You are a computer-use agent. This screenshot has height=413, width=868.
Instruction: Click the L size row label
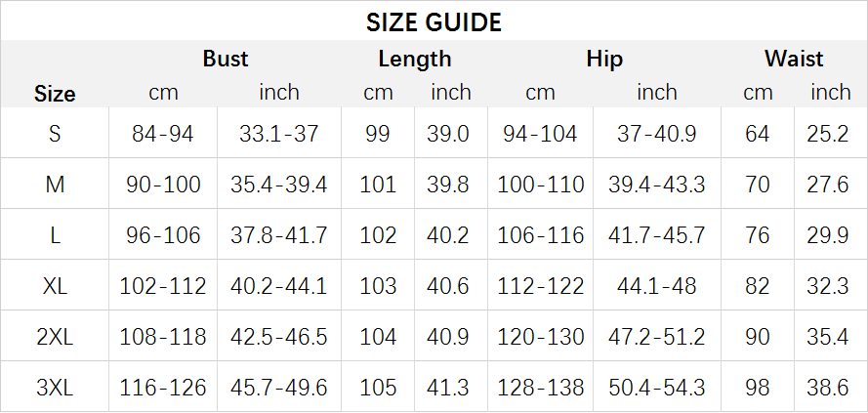click(x=55, y=235)
